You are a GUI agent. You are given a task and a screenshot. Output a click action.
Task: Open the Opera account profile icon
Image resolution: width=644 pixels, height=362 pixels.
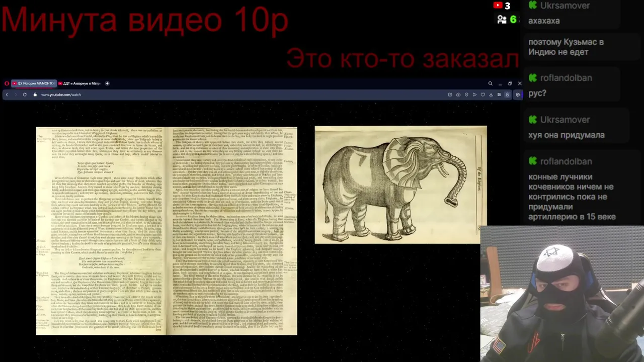507,95
